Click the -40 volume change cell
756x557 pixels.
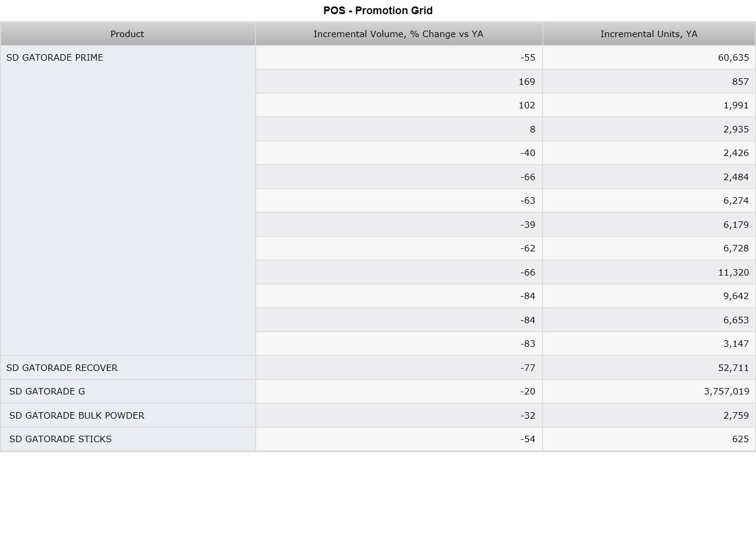point(399,153)
